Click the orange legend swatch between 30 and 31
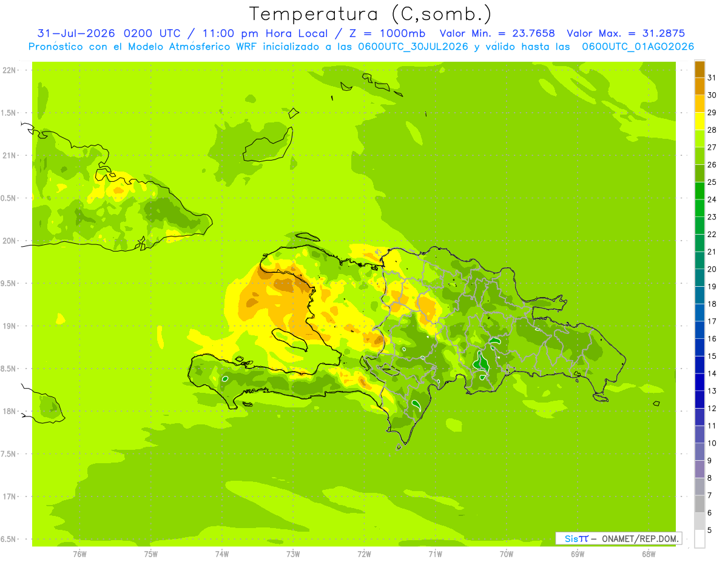Viewport: 728px width, 562px height. click(x=699, y=87)
